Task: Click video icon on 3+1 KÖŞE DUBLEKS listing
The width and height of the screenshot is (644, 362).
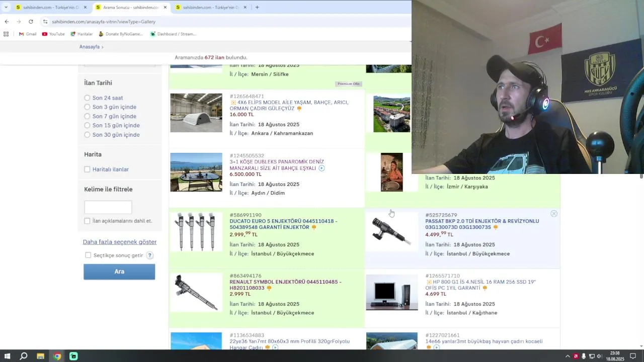Action: pos(321,168)
